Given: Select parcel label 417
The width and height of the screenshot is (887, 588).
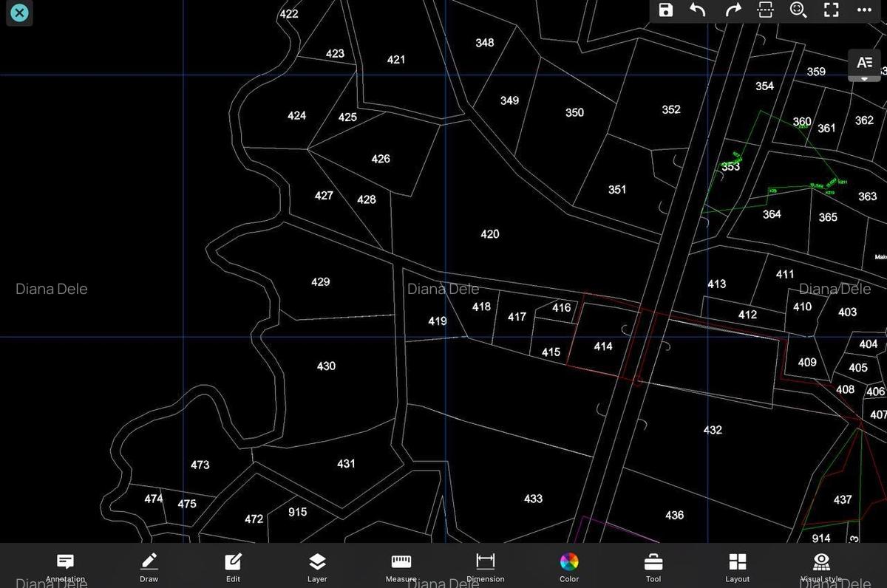Looking at the screenshot, I should (517, 317).
